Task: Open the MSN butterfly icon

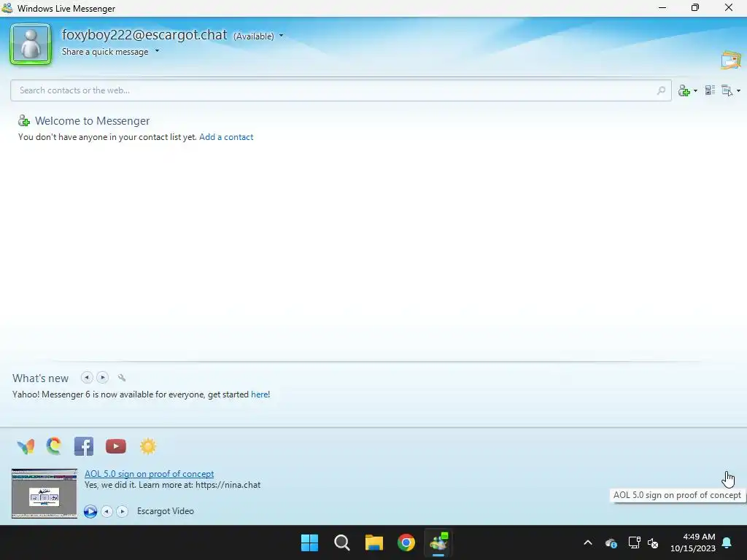Action: tap(26, 447)
